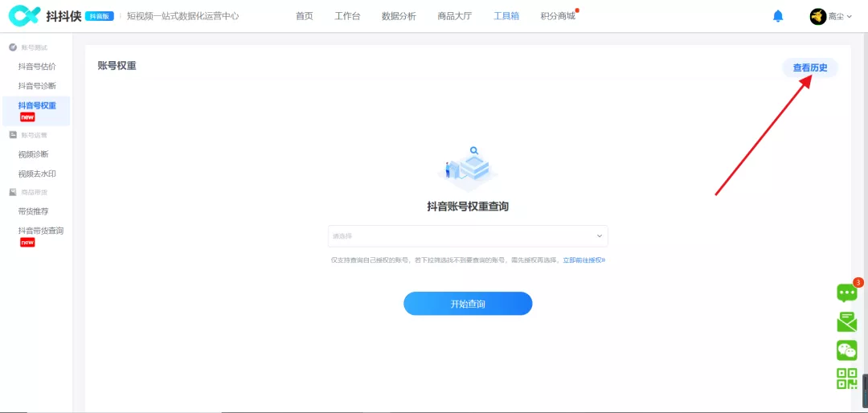Click the 账号测试 section icon
Image resolution: width=868 pixels, height=413 pixels.
coord(13,47)
